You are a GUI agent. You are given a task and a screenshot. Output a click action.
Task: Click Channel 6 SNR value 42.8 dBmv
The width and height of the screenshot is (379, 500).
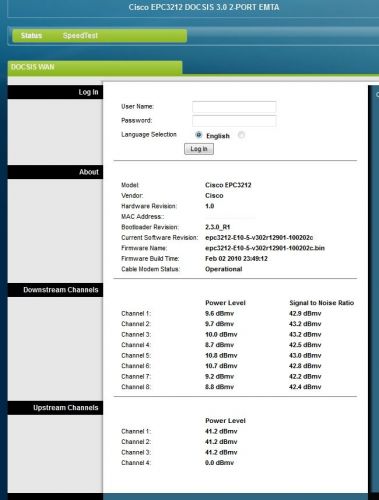[305, 366]
